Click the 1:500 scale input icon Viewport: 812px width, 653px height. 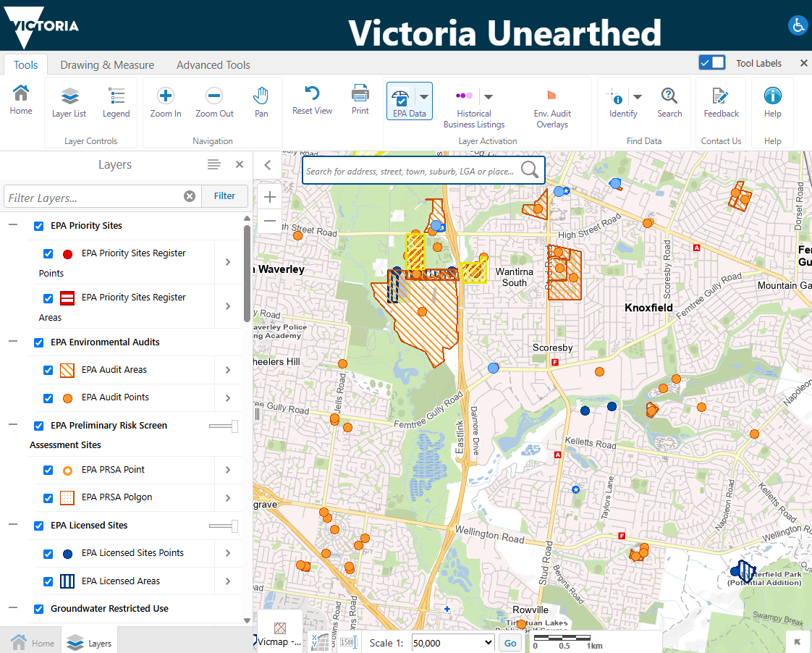click(348, 643)
